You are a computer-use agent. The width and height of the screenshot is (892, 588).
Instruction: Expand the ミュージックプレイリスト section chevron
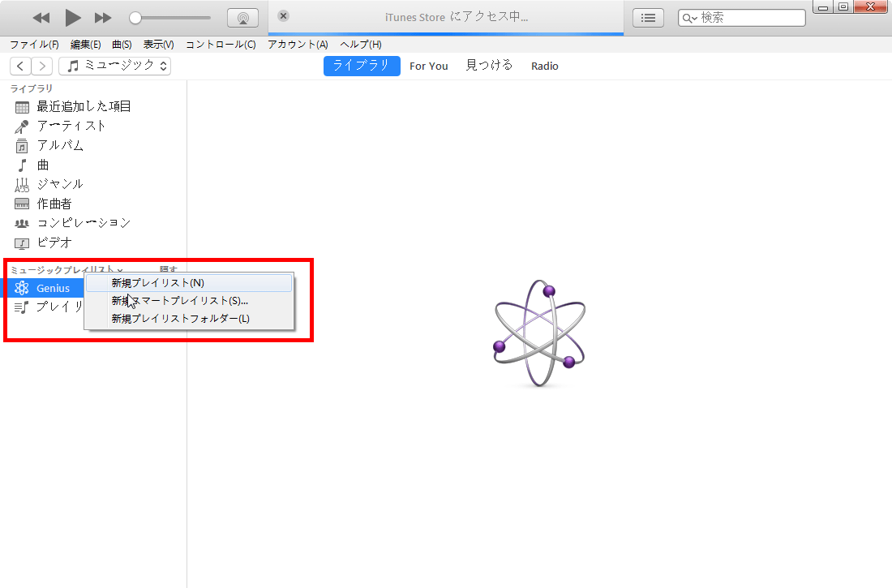pyautogui.click(x=119, y=270)
